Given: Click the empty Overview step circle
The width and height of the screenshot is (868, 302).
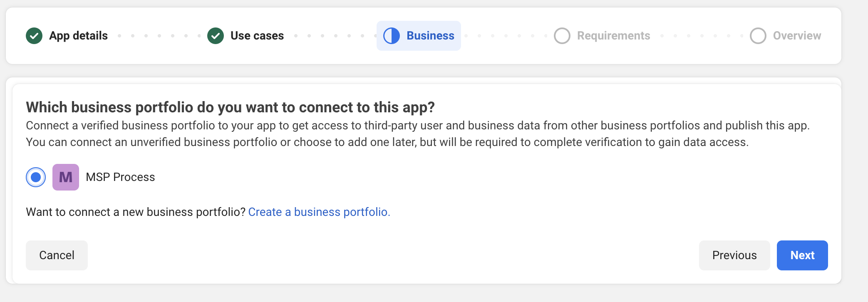Looking at the screenshot, I should 758,36.
